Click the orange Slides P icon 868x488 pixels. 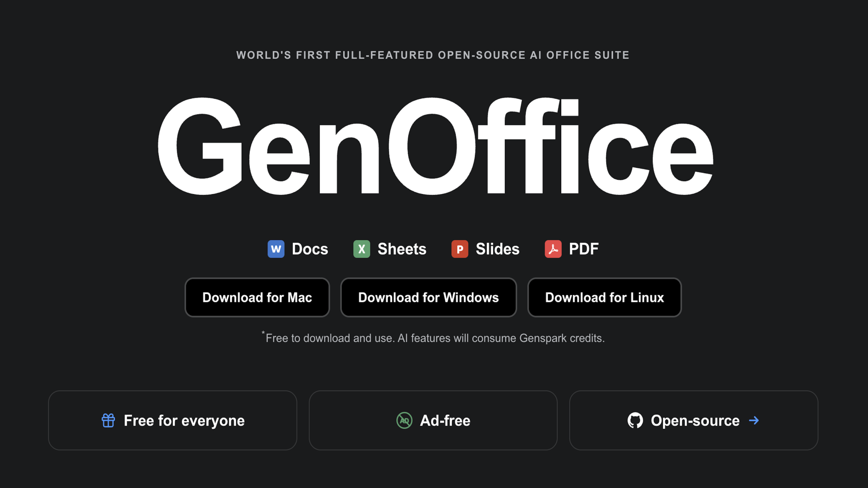tap(459, 249)
